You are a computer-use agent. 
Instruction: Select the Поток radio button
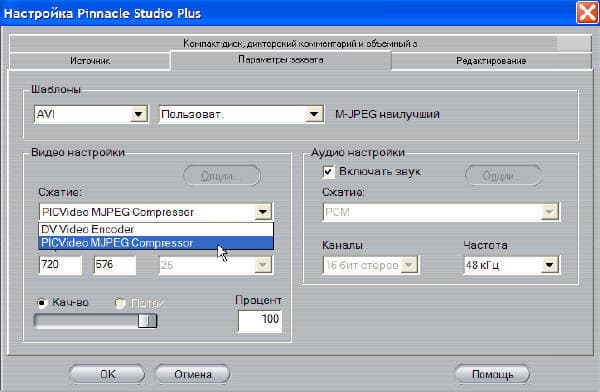[120, 303]
